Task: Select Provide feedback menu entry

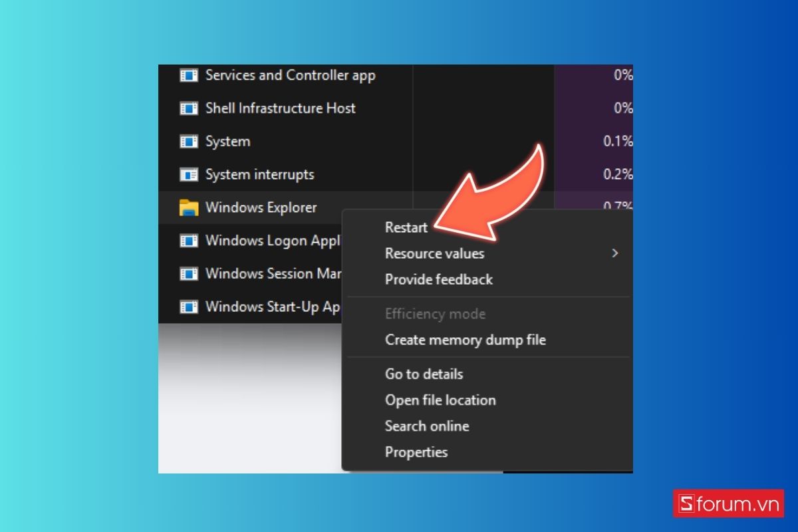Action: tap(439, 279)
